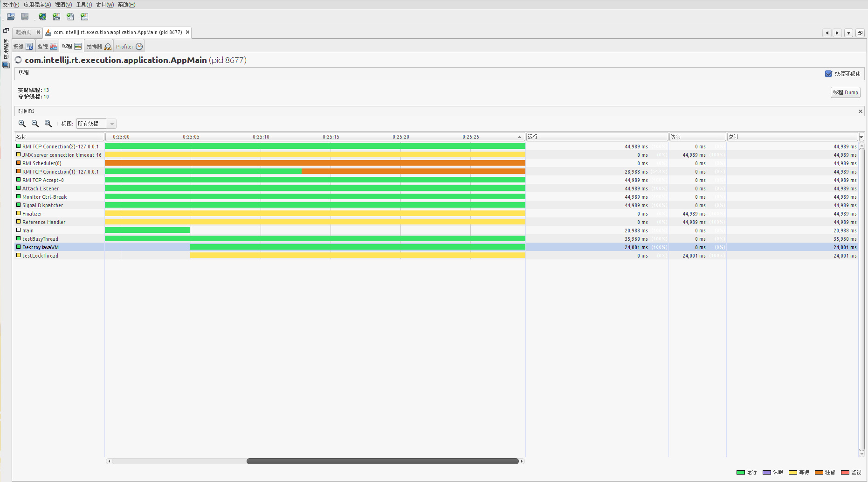Click the timeline scrollbar left arrow

[109, 461]
